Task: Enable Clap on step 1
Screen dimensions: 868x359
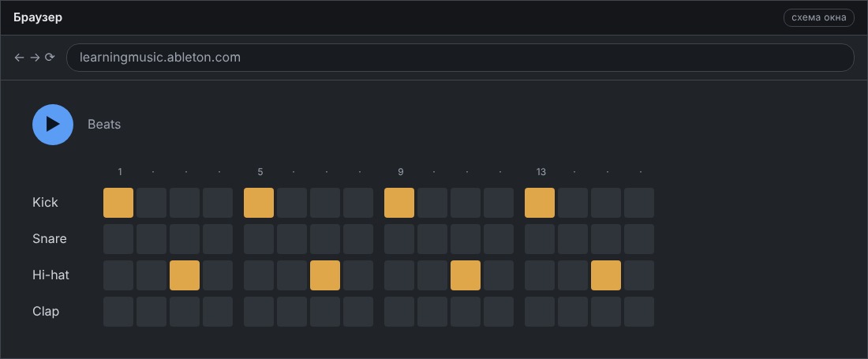Action: 118,312
